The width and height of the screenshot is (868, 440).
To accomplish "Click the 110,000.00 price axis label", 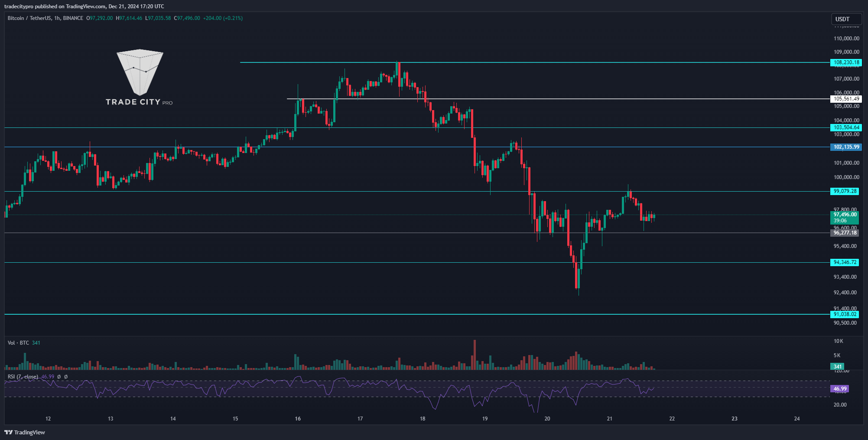I will [846, 39].
